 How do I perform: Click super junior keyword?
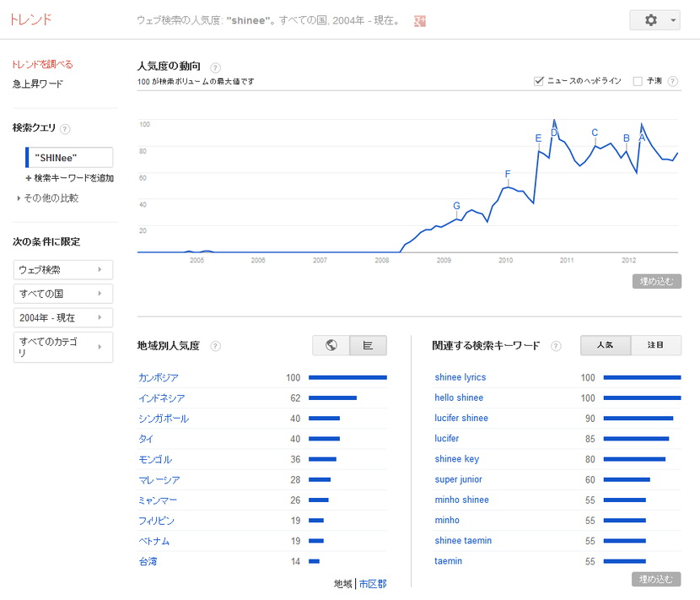tap(459, 479)
